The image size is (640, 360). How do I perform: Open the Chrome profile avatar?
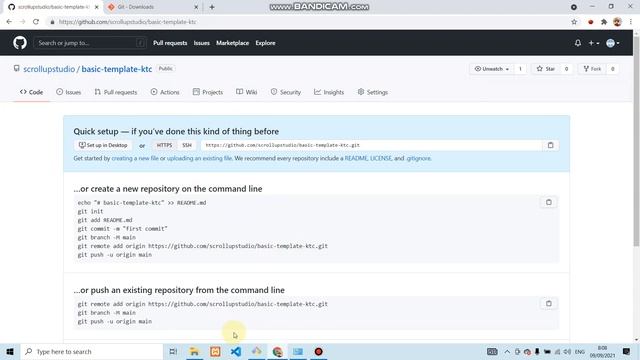tap(617, 22)
